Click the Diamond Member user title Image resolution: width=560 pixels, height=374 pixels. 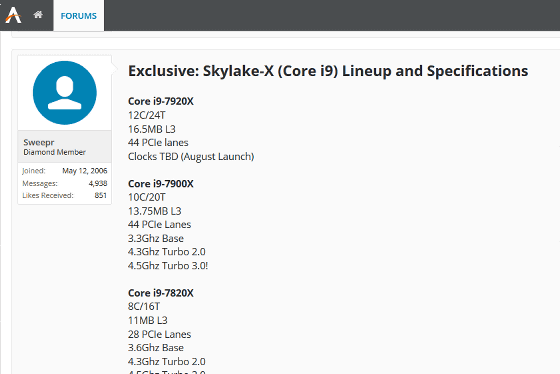[54, 152]
